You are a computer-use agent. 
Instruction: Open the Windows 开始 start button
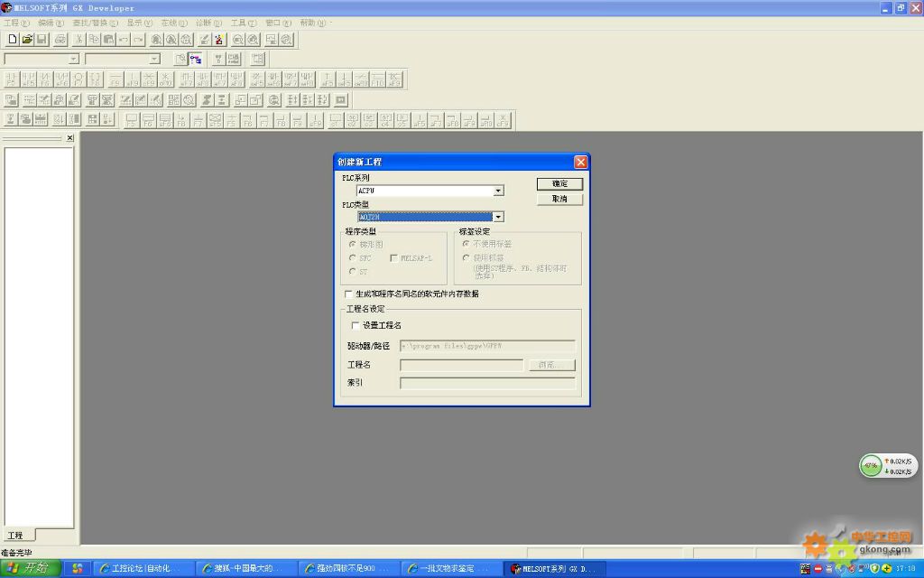tap(30, 568)
